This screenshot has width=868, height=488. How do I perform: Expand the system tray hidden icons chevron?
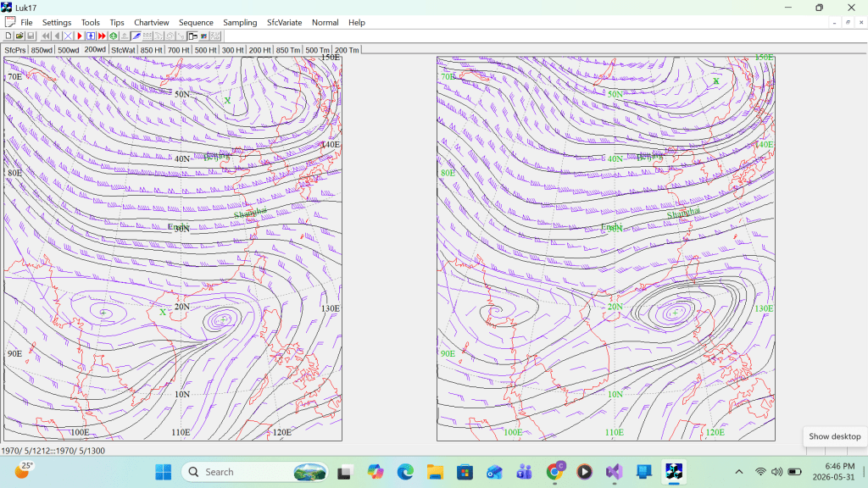click(x=739, y=472)
